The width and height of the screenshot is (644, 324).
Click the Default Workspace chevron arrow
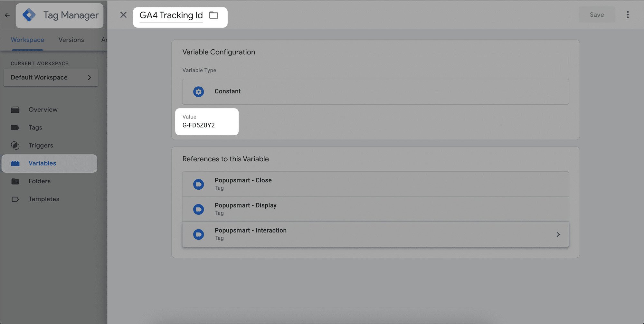(90, 77)
